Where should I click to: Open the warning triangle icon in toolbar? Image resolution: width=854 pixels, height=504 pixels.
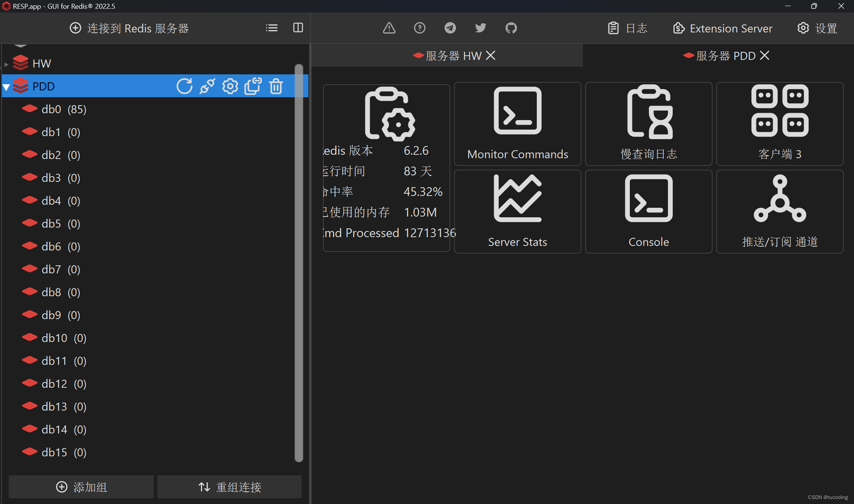coord(389,28)
